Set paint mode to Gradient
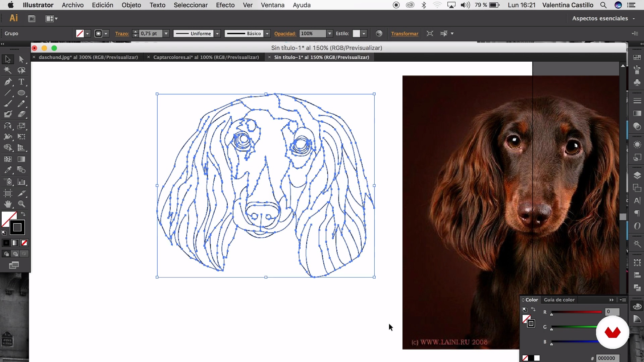This screenshot has height=362, width=644. (15, 243)
